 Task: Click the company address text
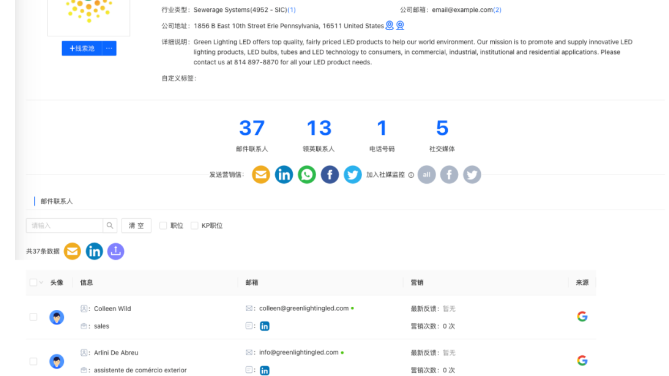point(288,26)
